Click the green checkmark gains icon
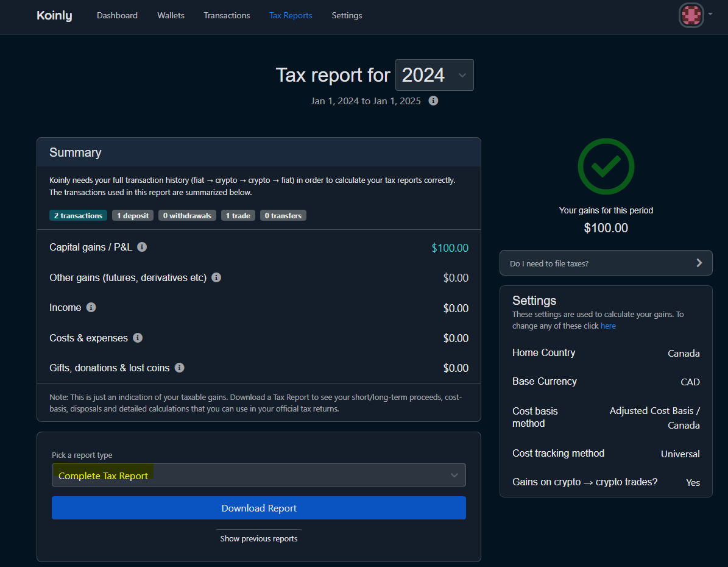The image size is (728, 567). (606, 166)
